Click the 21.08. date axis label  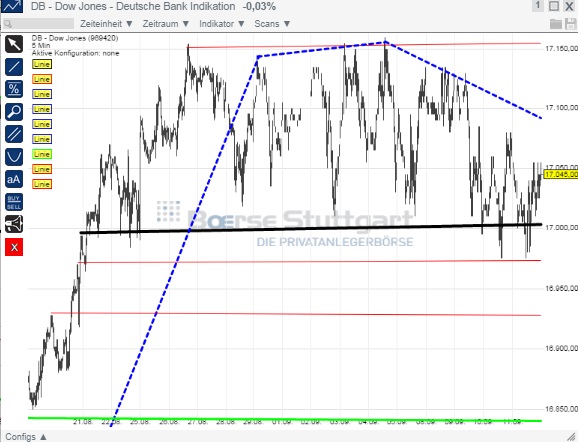tap(83, 422)
